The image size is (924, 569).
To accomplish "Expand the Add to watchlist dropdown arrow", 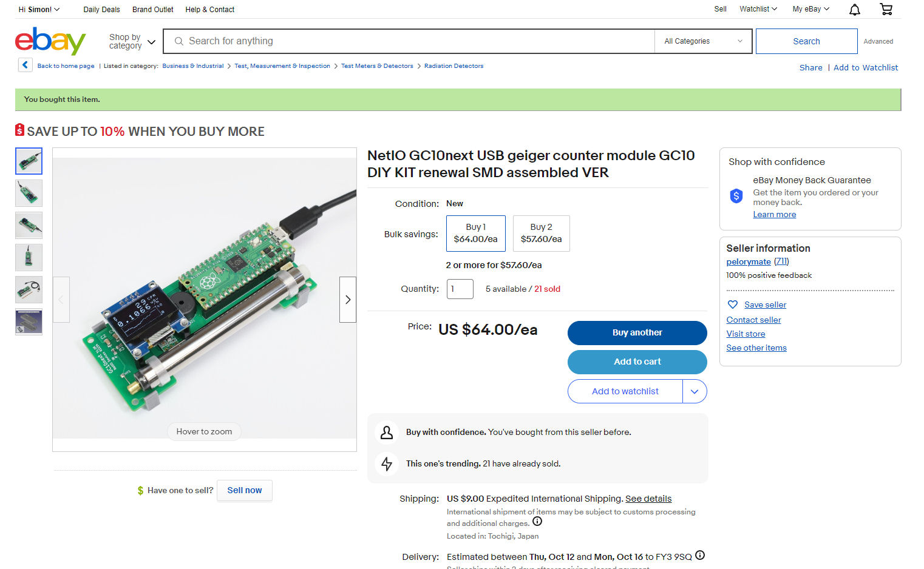I will 695,391.
